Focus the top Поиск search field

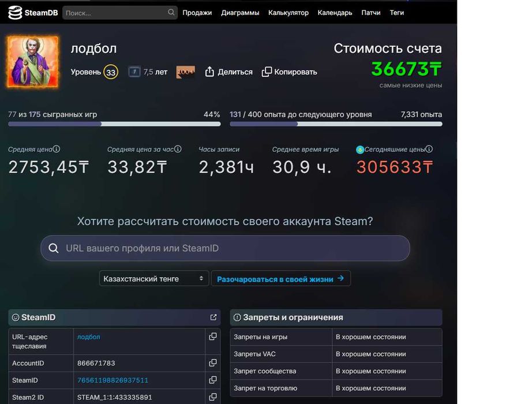(x=120, y=13)
